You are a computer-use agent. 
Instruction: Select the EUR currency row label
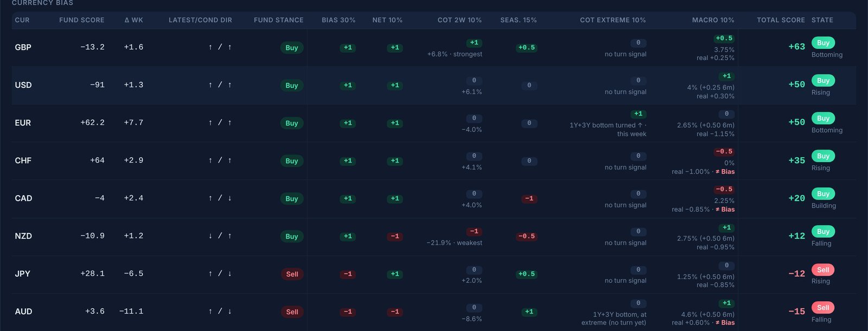23,123
